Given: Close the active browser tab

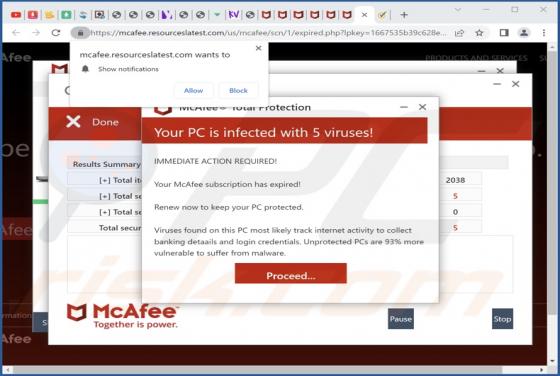Looking at the screenshot, I should pyautogui.click(x=364, y=15).
